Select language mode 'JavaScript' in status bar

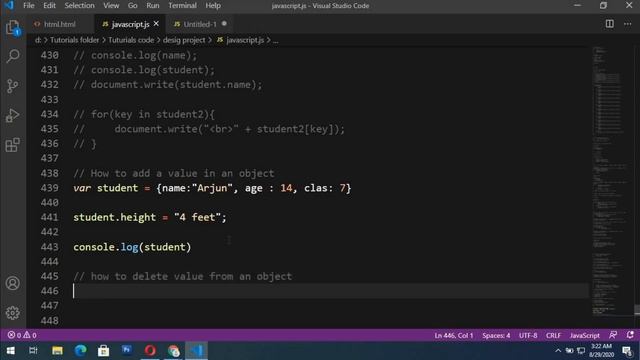click(585, 335)
